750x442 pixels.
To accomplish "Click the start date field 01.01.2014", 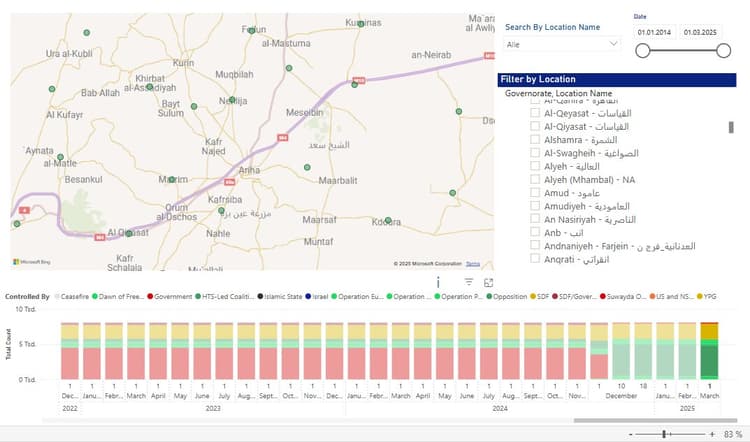I will coord(653,32).
